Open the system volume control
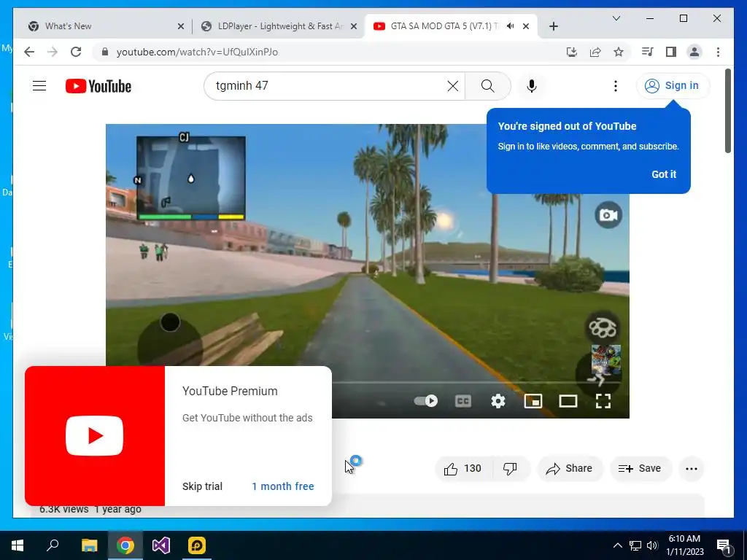This screenshot has height=560, width=747. pos(653,545)
